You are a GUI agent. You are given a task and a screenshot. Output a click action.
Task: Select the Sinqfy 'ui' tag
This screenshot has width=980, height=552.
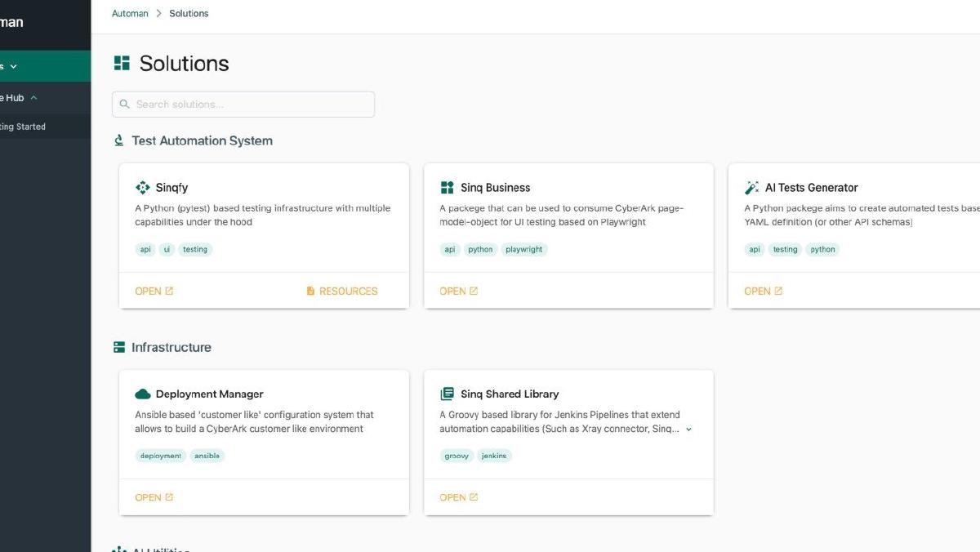tap(167, 249)
